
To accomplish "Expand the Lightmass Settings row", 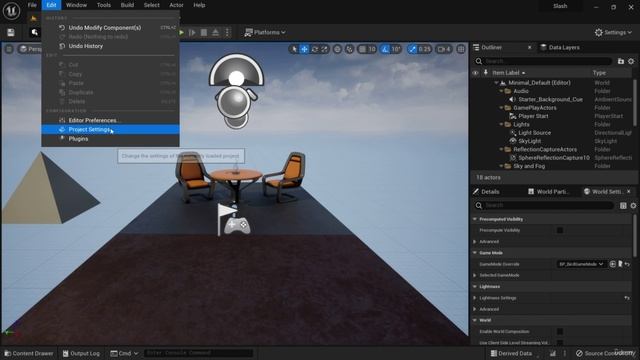I will pos(475,298).
